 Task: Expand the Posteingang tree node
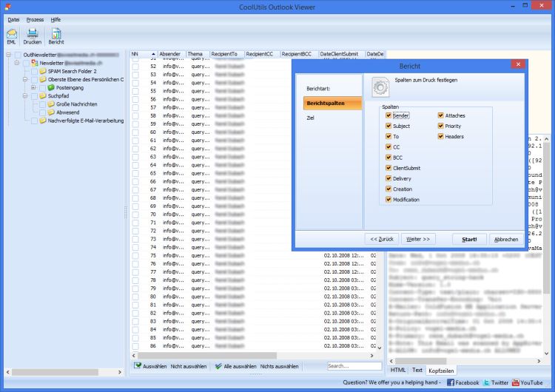(33, 87)
